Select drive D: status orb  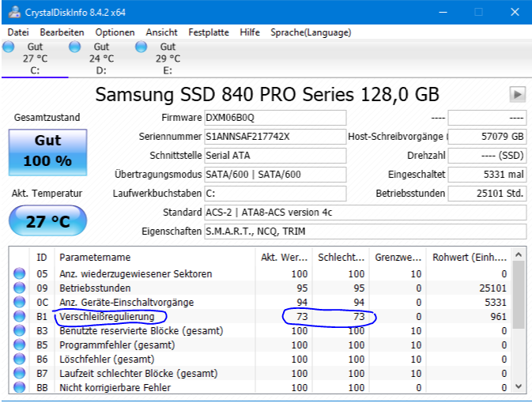click(74, 47)
